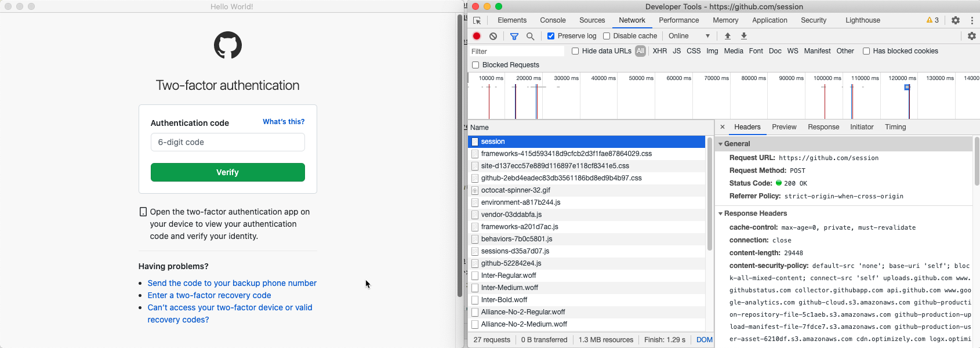The height and width of the screenshot is (348, 980).
Task: Click the request list vertical scrollbar
Action: 710,194
